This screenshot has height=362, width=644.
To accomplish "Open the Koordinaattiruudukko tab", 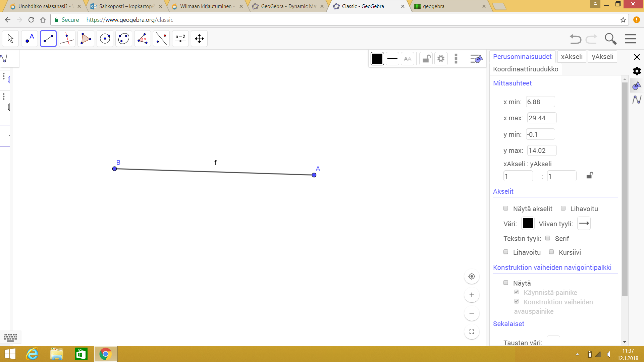I will (x=526, y=69).
